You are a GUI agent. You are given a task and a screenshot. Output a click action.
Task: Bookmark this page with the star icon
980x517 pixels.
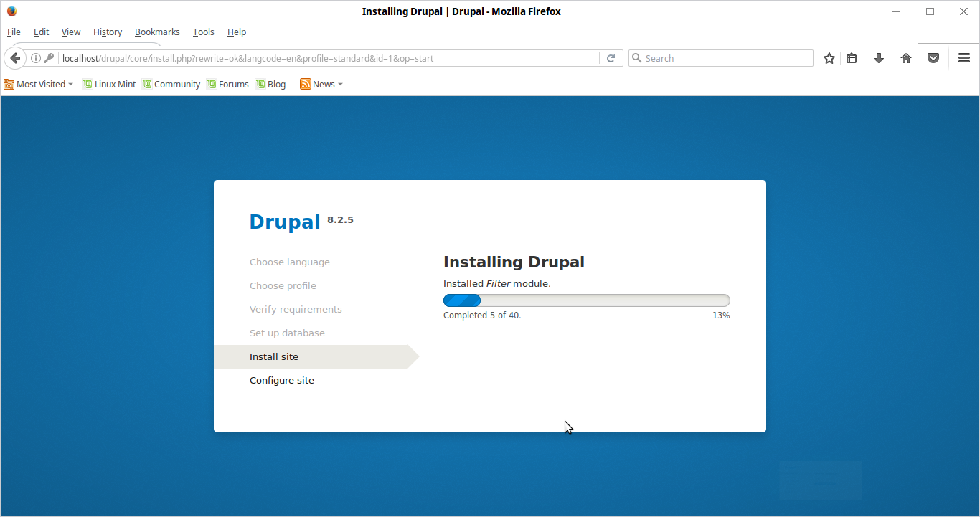(x=829, y=58)
